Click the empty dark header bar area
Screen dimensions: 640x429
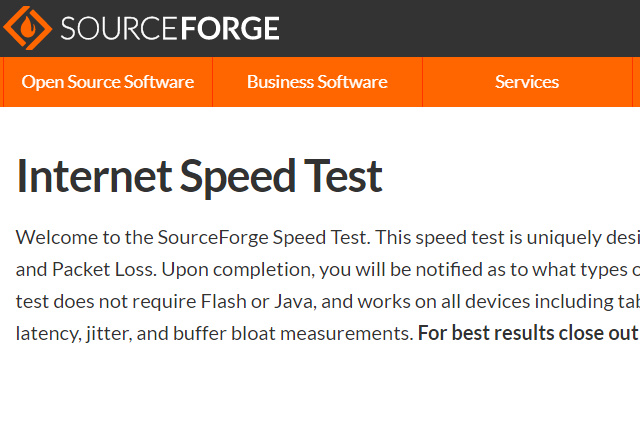click(460, 28)
